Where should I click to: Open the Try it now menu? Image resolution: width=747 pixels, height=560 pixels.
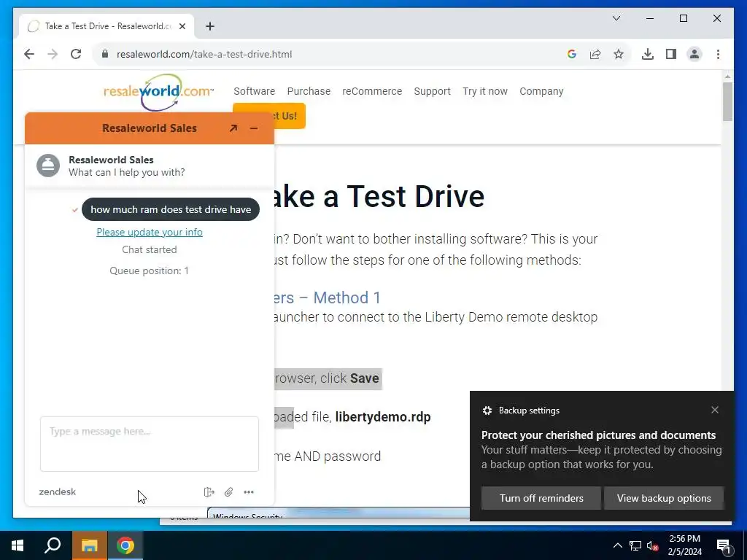(x=485, y=91)
